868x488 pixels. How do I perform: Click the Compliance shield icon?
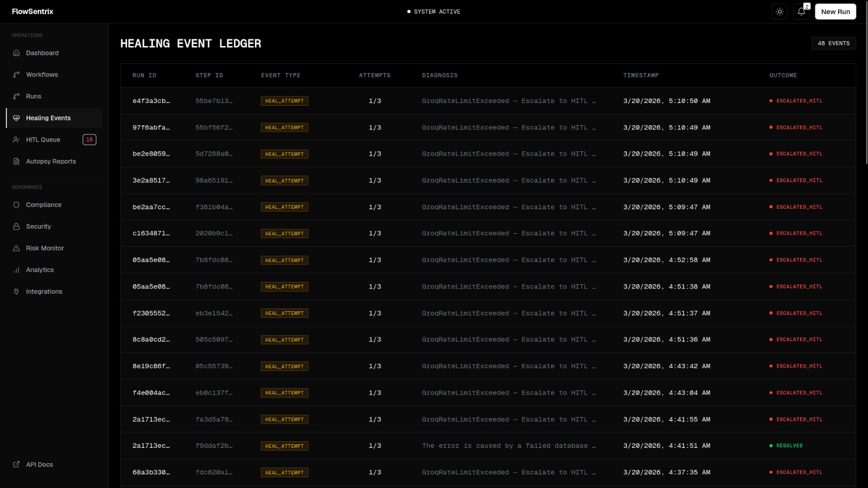(x=16, y=205)
